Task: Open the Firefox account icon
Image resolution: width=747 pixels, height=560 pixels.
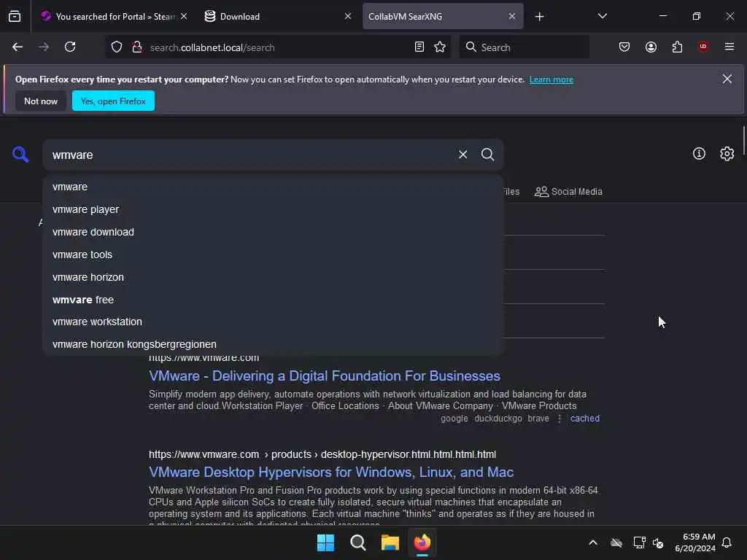Action: 651,47
